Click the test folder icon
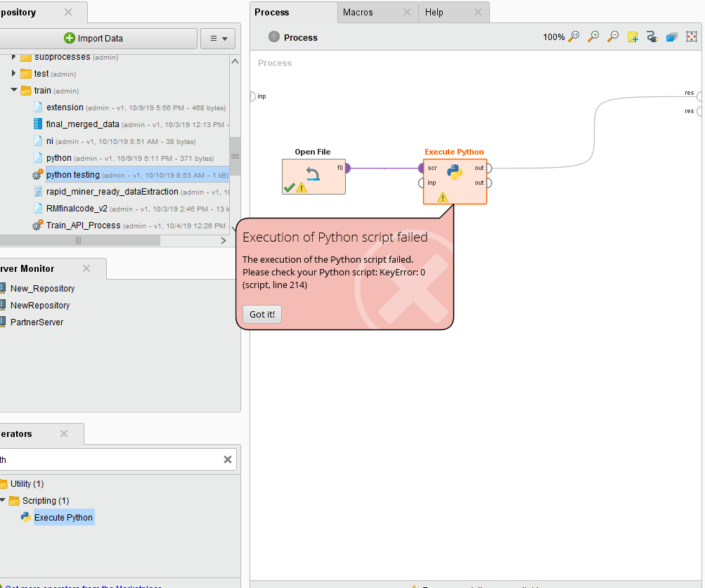This screenshot has height=588, width=705. (26, 73)
